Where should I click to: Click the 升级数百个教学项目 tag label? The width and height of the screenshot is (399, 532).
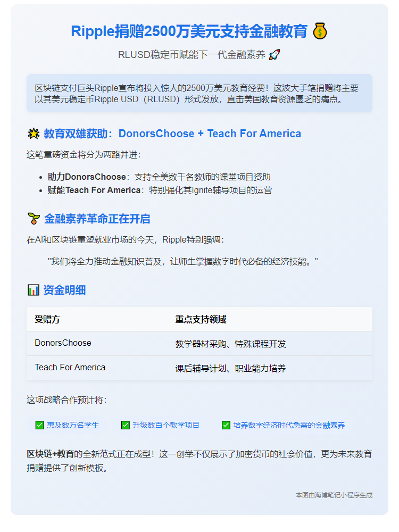point(166,425)
